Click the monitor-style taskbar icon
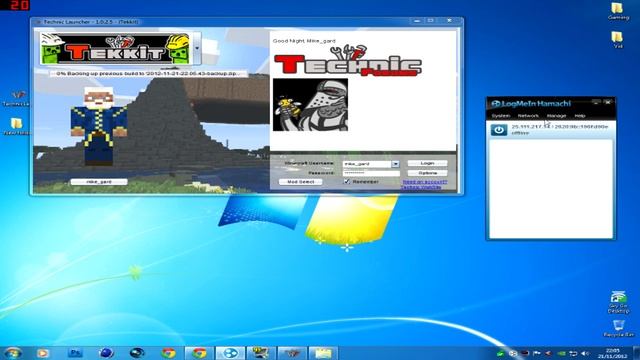Viewport: 640px width, 360px height. (x=260, y=353)
